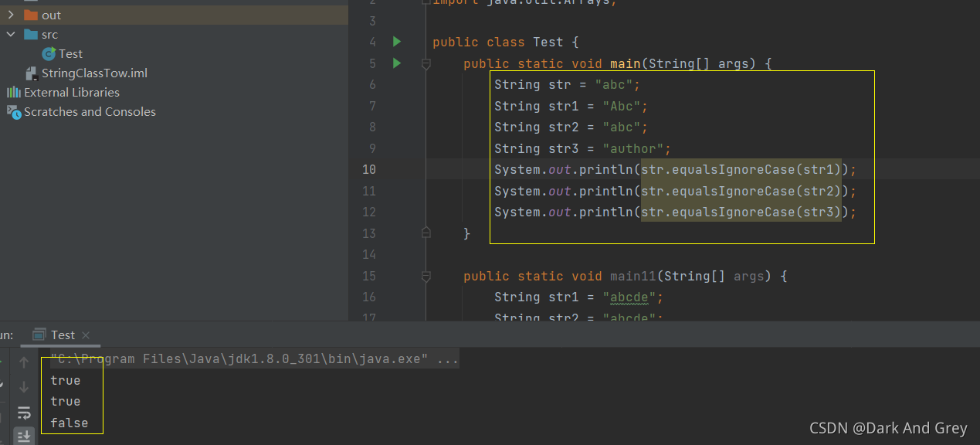Toggle scroll to end in Run console
The height and width of the screenshot is (445, 980).
coord(24,437)
